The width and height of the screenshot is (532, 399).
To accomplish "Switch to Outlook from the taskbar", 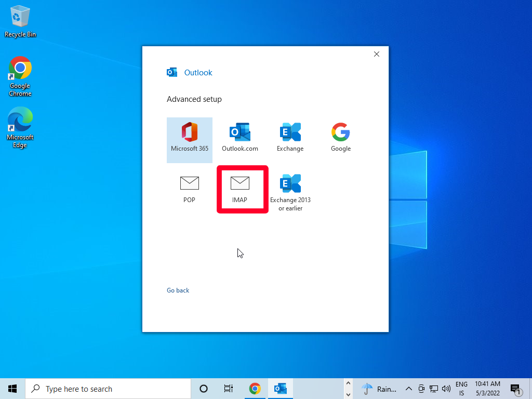I will tap(281, 389).
